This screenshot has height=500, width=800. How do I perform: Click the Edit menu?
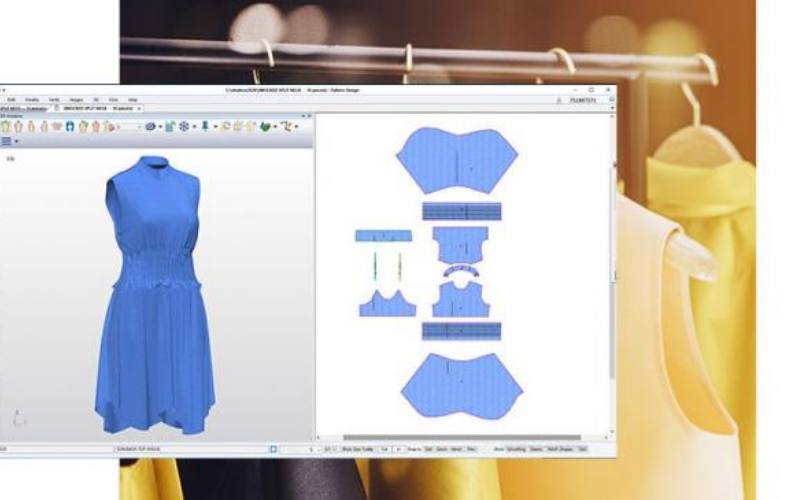pos(11,100)
